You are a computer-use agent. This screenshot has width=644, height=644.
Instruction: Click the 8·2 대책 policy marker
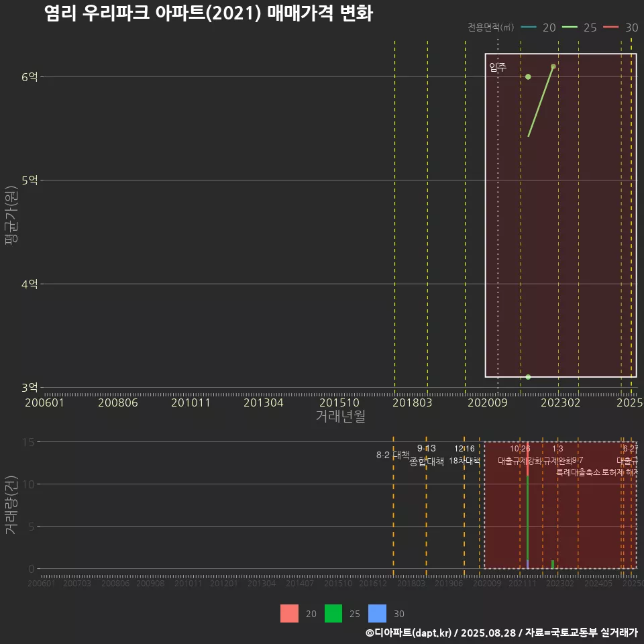click(394, 455)
